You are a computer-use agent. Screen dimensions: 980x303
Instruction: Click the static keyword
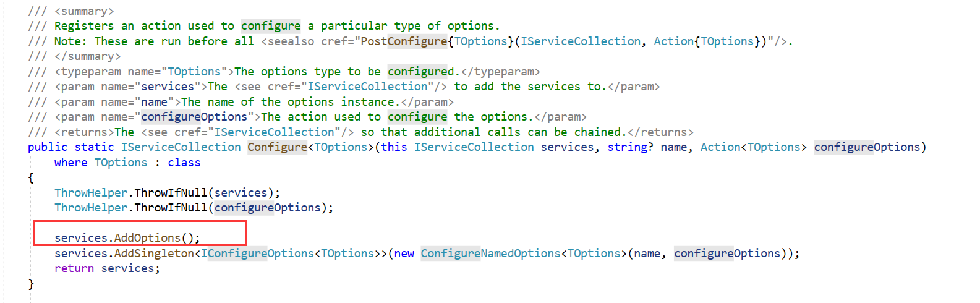pyautogui.click(x=94, y=147)
